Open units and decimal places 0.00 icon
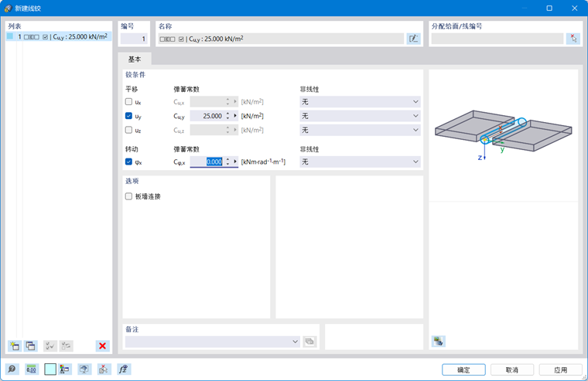588x381 pixels. (x=31, y=369)
